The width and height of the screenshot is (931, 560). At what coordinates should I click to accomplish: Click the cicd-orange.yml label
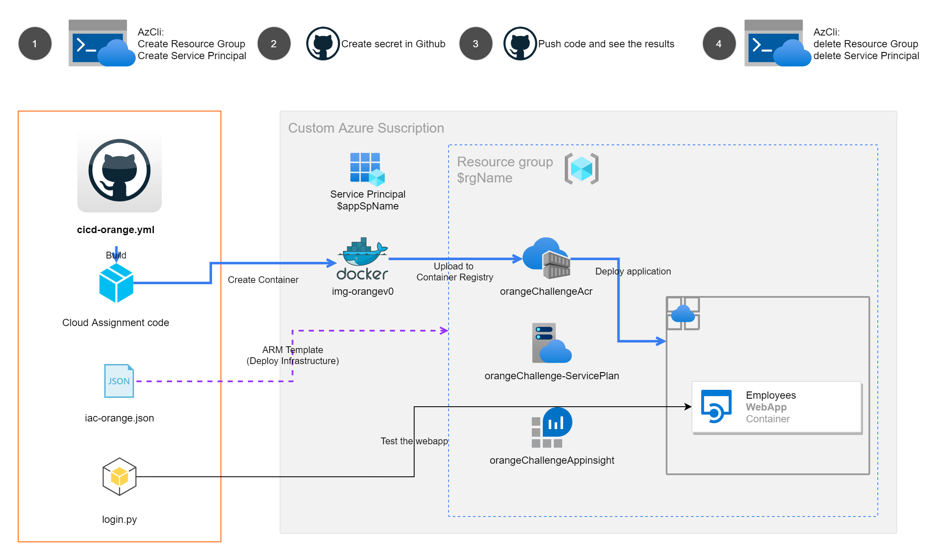click(x=116, y=230)
